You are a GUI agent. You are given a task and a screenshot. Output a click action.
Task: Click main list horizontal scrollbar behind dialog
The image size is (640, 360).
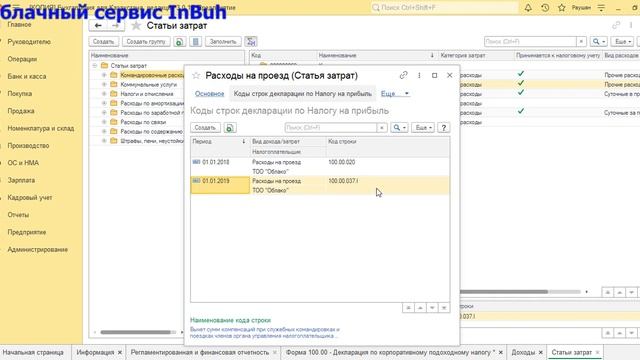(504, 292)
